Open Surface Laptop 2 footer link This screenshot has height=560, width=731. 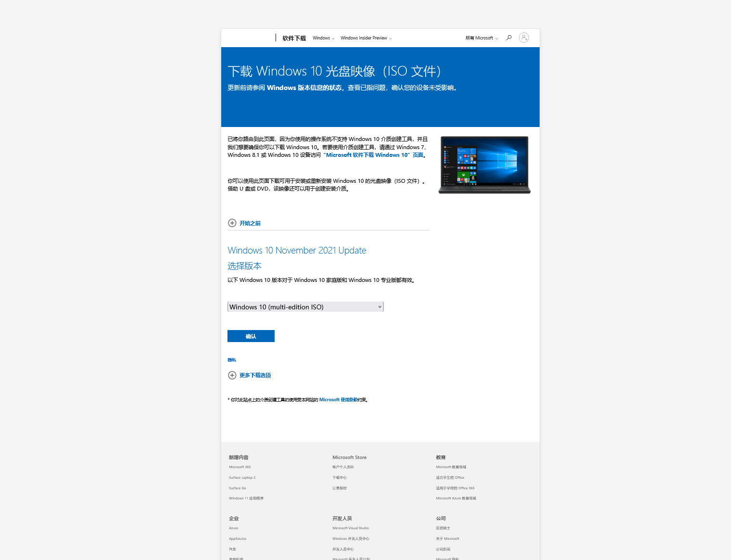tap(242, 478)
